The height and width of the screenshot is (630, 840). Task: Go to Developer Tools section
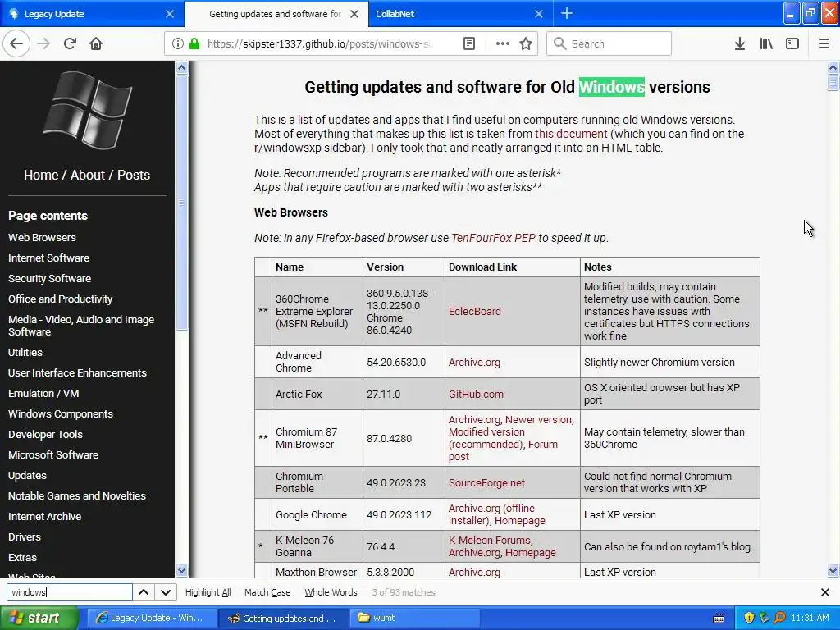click(45, 434)
